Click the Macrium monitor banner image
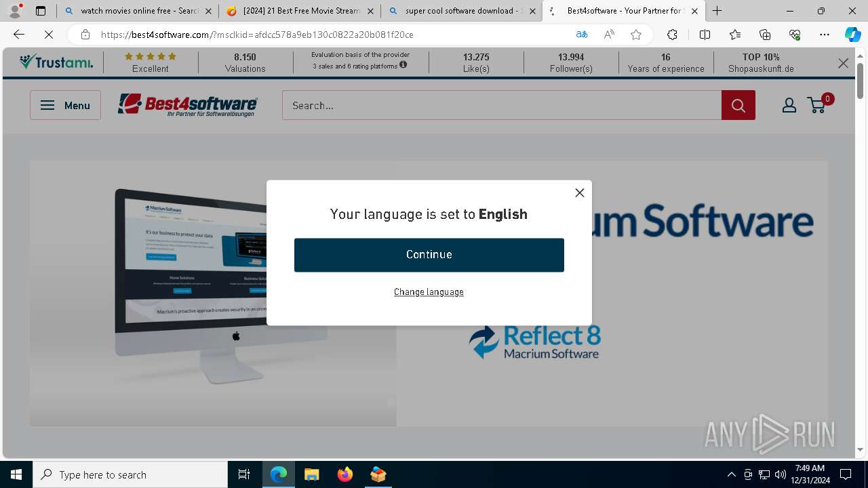868x488 pixels. point(213,293)
